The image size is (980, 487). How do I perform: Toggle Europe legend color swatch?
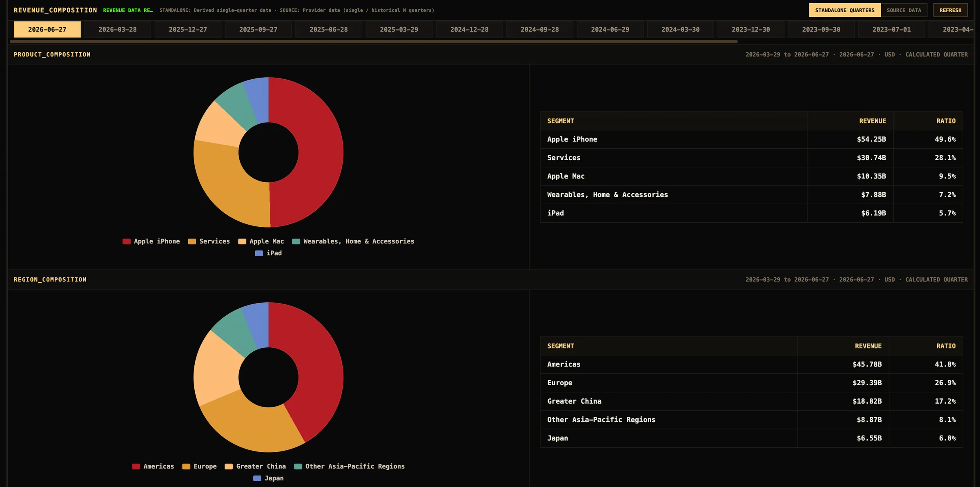186,467
